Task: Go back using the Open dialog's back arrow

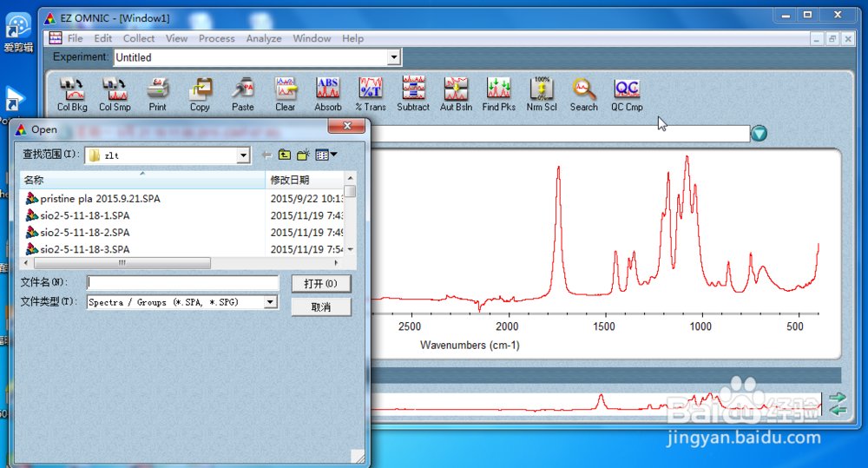Action: (x=266, y=155)
